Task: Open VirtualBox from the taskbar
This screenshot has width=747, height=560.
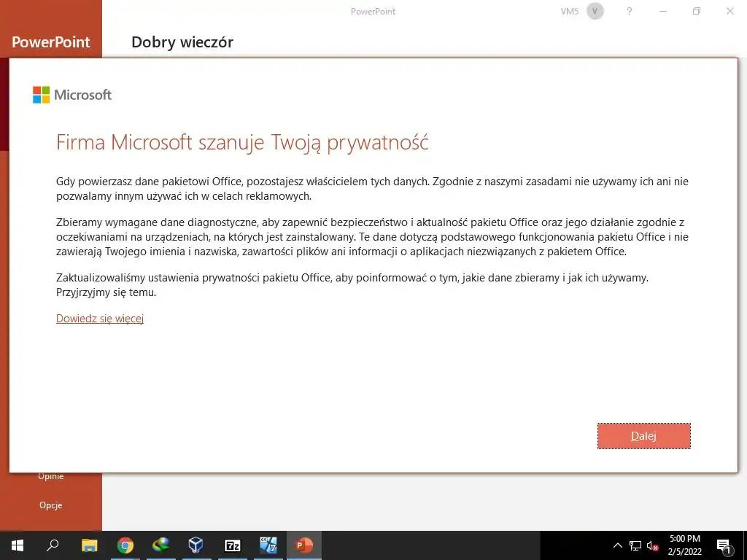Action: pos(196,545)
